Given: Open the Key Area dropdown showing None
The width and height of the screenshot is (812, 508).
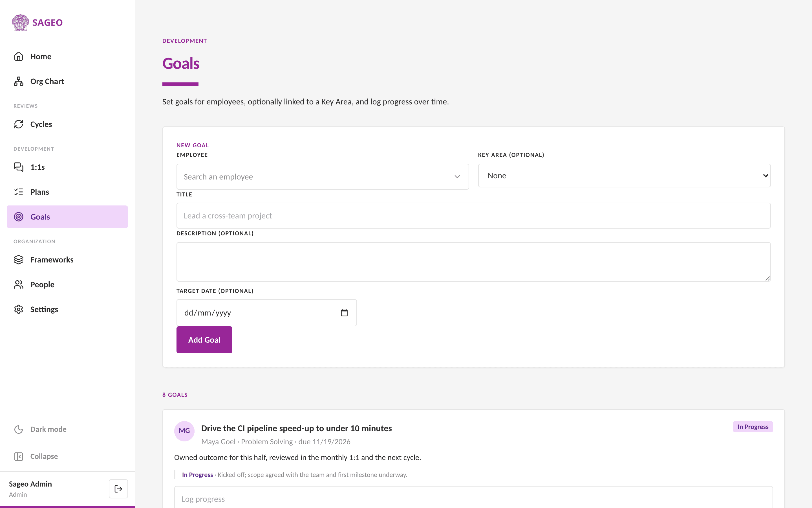Looking at the screenshot, I should (624, 176).
